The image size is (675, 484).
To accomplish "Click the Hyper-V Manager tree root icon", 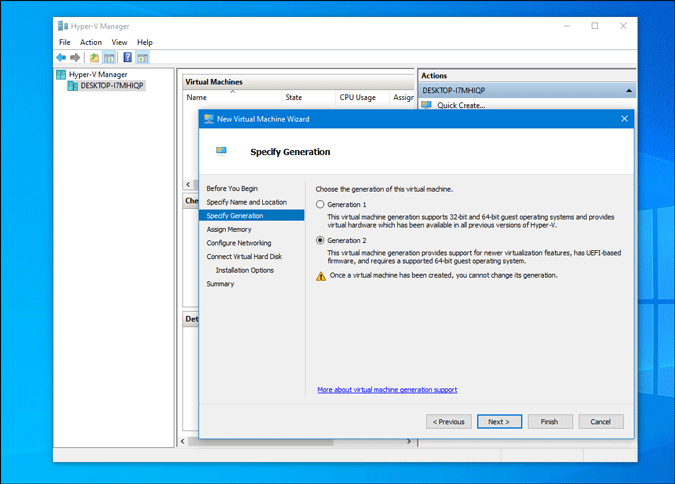I will point(61,74).
